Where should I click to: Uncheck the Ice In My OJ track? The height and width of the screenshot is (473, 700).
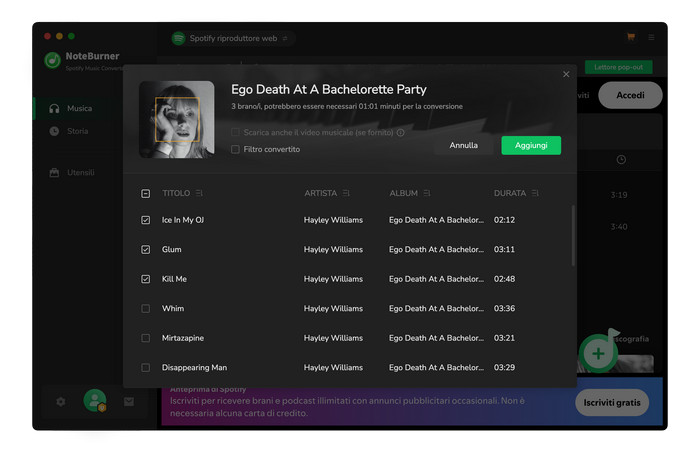[146, 220]
